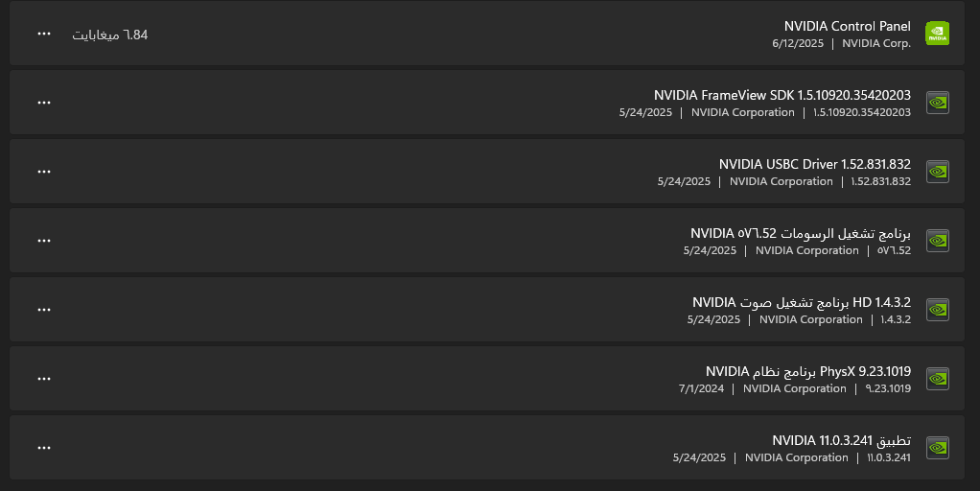The image size is (980, 491).
Task: Click the NVIDIA USBC Driver icon
Action: 938,172
